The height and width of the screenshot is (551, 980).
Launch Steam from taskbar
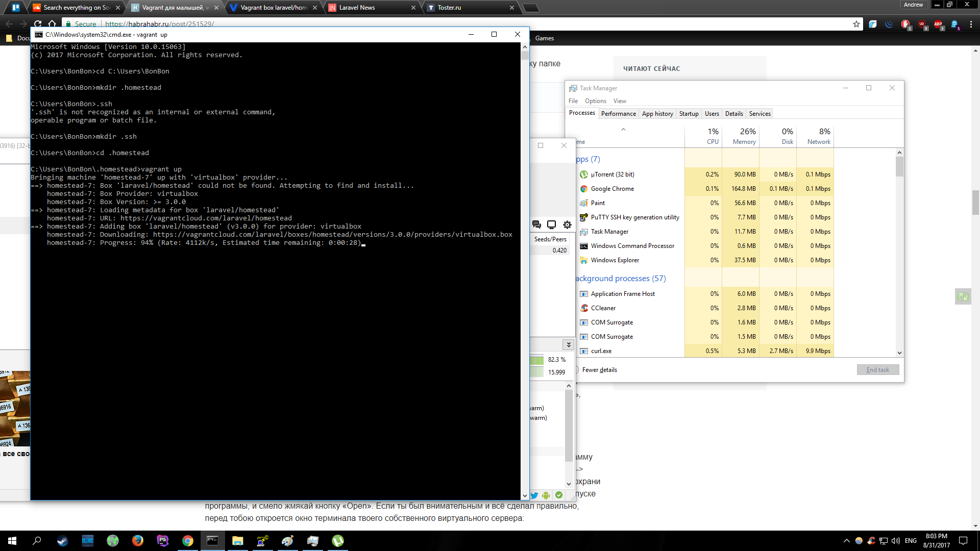pos(62,541)
